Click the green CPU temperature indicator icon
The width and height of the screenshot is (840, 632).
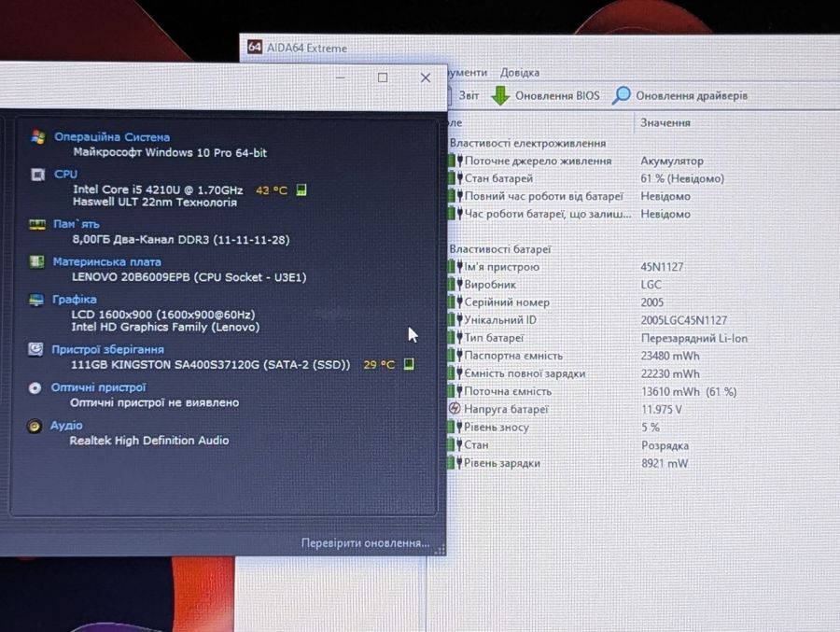(x=301, y=190)
